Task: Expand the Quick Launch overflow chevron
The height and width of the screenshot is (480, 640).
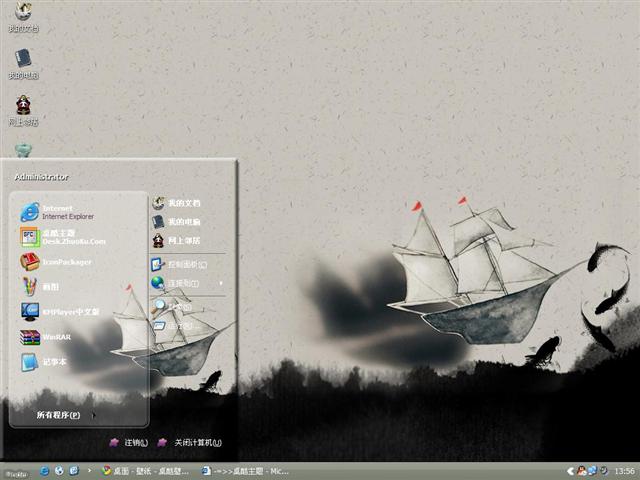Action: (x=89, y=471)
